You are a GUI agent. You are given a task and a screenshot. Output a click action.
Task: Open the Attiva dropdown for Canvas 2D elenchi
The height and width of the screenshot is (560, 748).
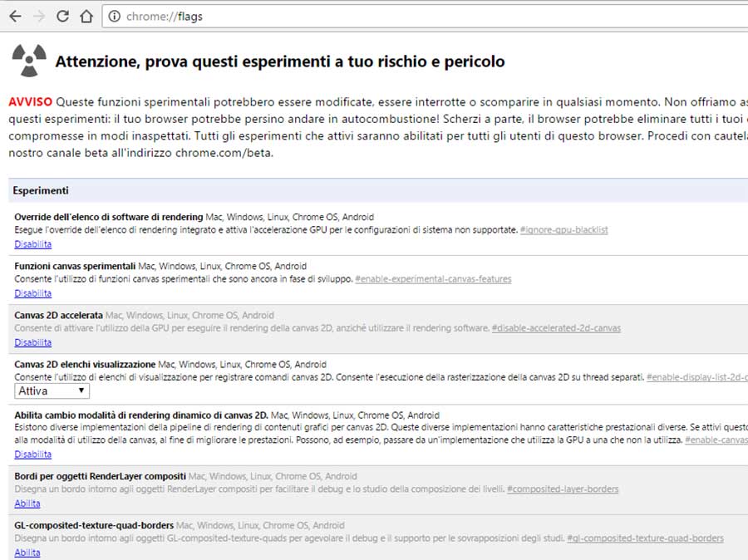[x=52, y=391]
